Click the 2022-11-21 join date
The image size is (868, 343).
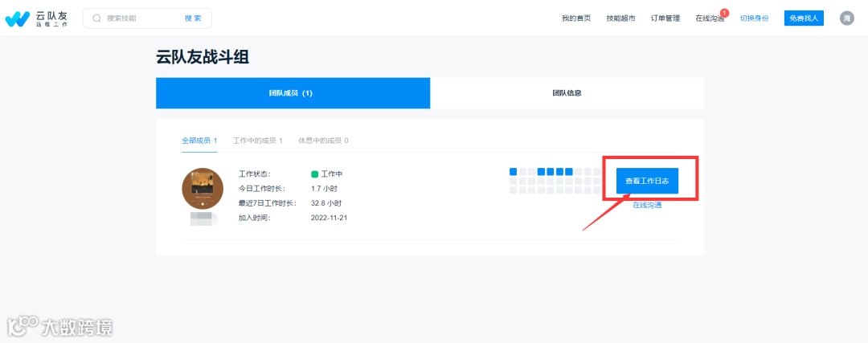(x=330, y=218)
